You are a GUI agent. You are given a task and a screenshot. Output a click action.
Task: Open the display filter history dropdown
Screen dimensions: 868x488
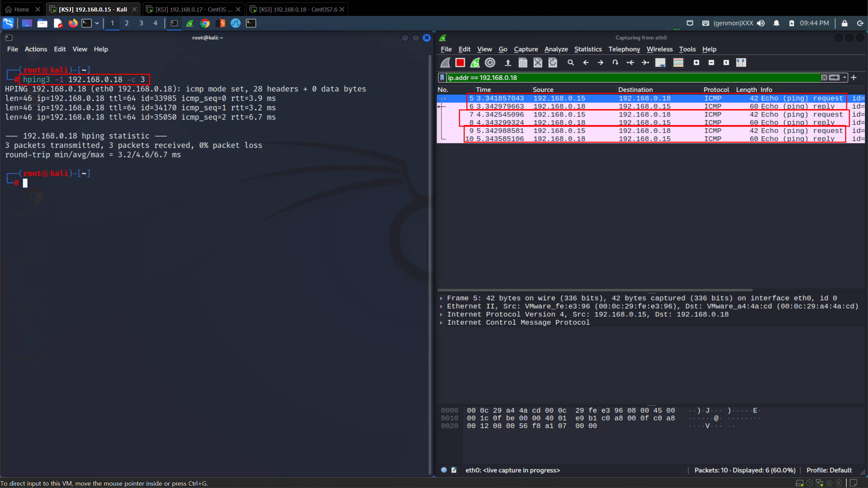coord(845,78)
